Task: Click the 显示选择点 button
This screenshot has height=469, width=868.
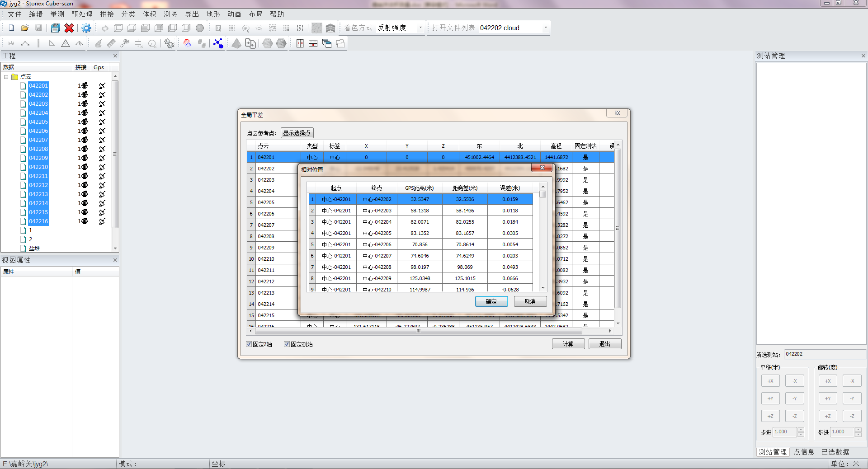Action: click(x=297, y=133)
